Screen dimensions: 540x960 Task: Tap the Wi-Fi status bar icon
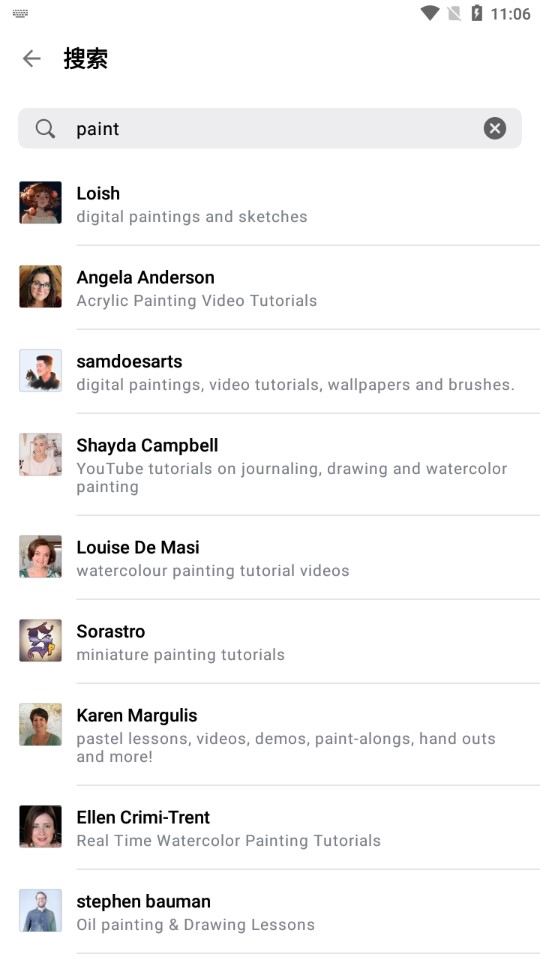tap(430, 13)
